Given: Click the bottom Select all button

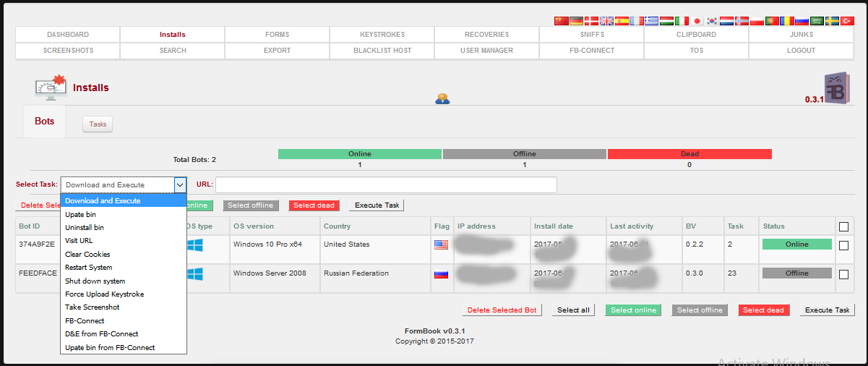Looking at the screenshot, I should point(574,310).
